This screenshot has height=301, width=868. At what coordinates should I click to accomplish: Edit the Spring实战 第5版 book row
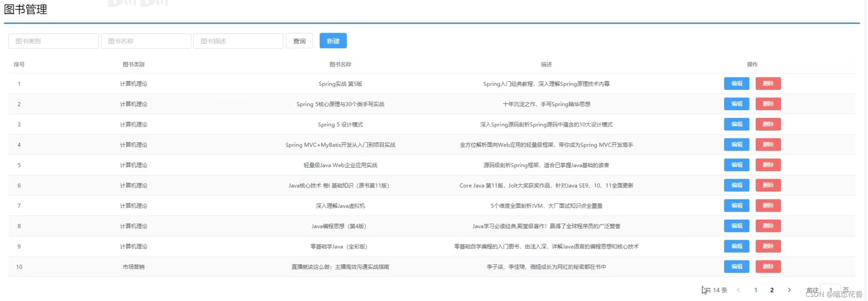(736, 84)
